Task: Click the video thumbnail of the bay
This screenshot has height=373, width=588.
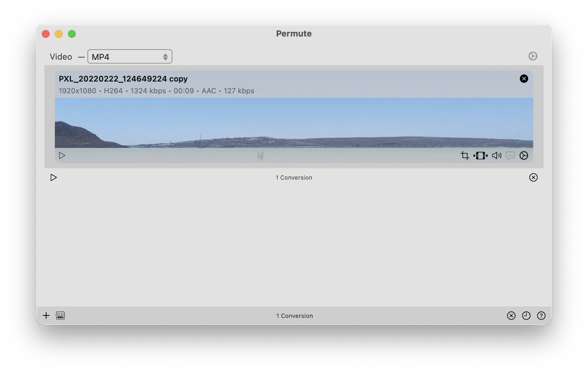Action: (294, 123)
